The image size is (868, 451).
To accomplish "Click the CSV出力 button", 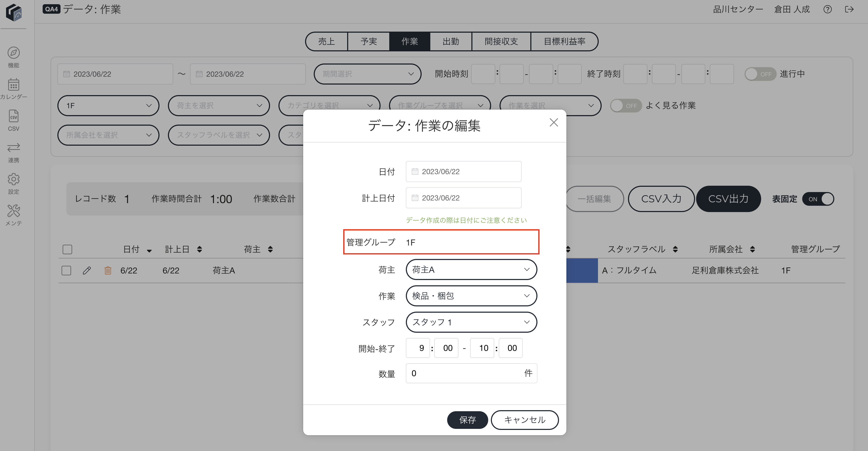I will [729, 199].
